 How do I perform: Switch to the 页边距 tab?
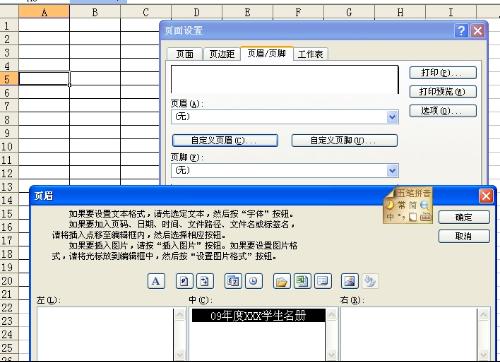222,54
